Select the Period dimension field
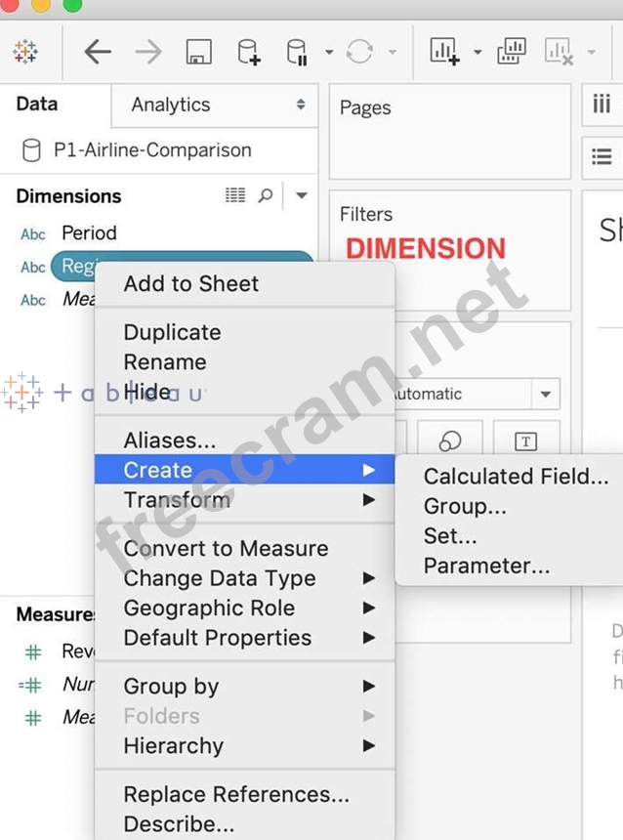This screenshot has width=623, height=840. coord(89,232)
